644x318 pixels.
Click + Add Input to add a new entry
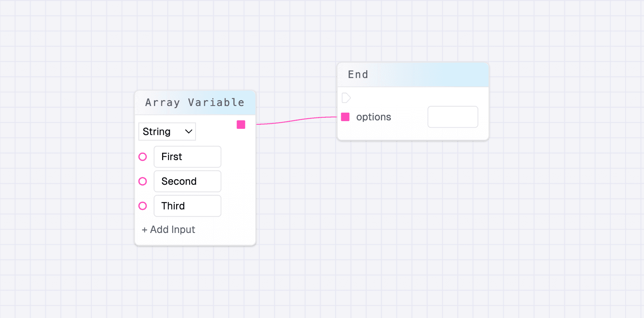point(168,229)
